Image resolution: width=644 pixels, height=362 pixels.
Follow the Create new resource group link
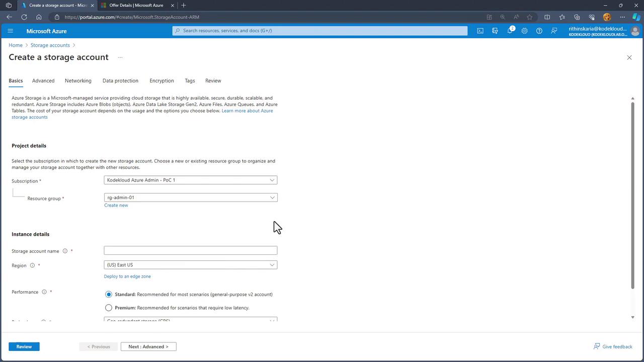[116, 205]
